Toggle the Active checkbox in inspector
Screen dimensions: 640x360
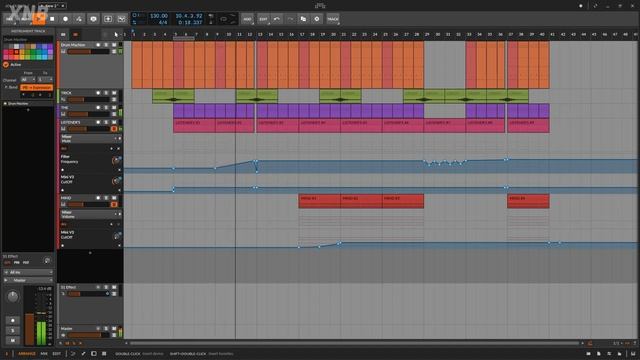[6, 64]
